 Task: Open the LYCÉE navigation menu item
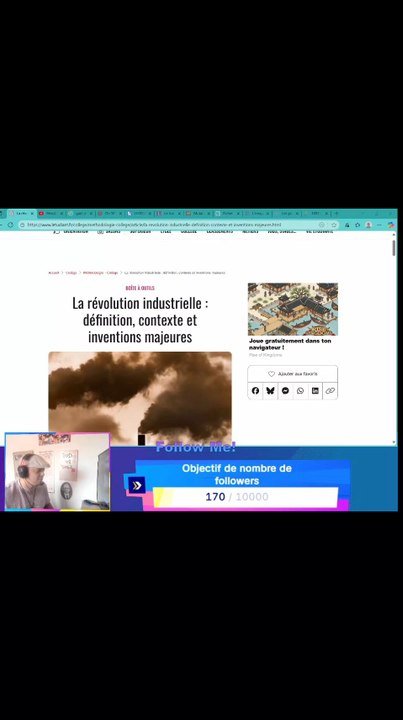pyautogui.click(x=166, y=232)
